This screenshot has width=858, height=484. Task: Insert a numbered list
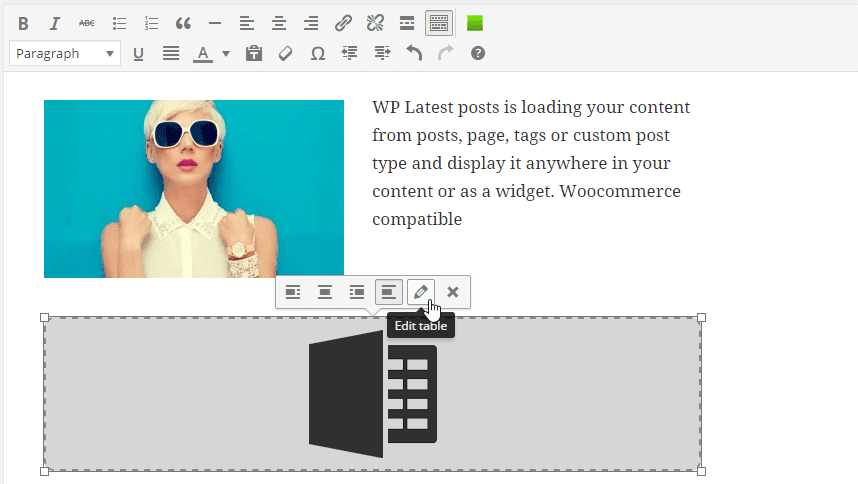[x=151, y=23]
